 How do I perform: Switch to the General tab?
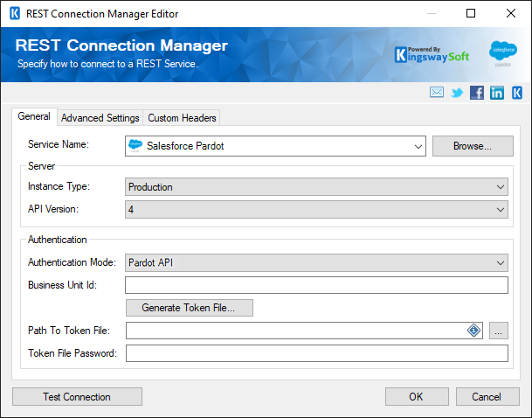(34, 116)
